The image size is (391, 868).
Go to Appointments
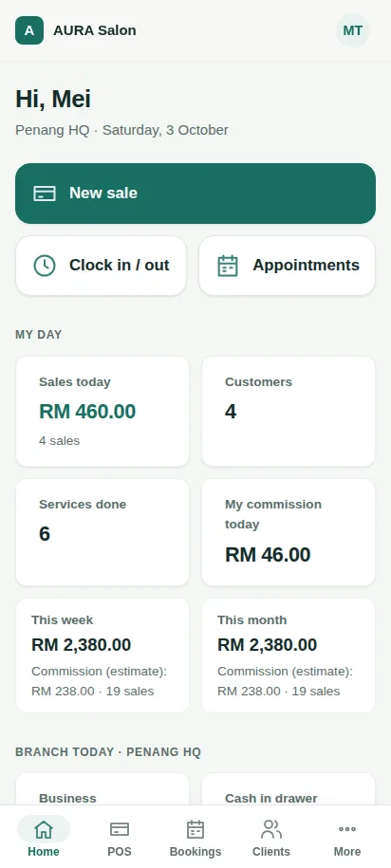coord(287,266)
